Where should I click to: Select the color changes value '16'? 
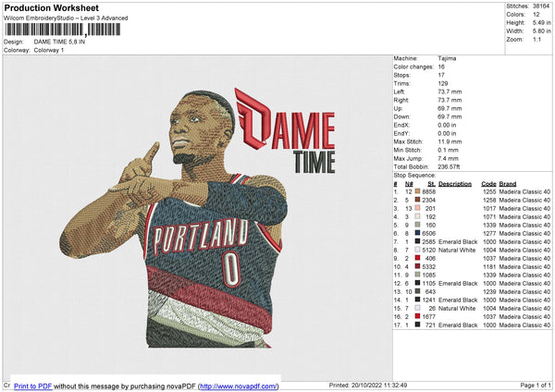point(441,67)
